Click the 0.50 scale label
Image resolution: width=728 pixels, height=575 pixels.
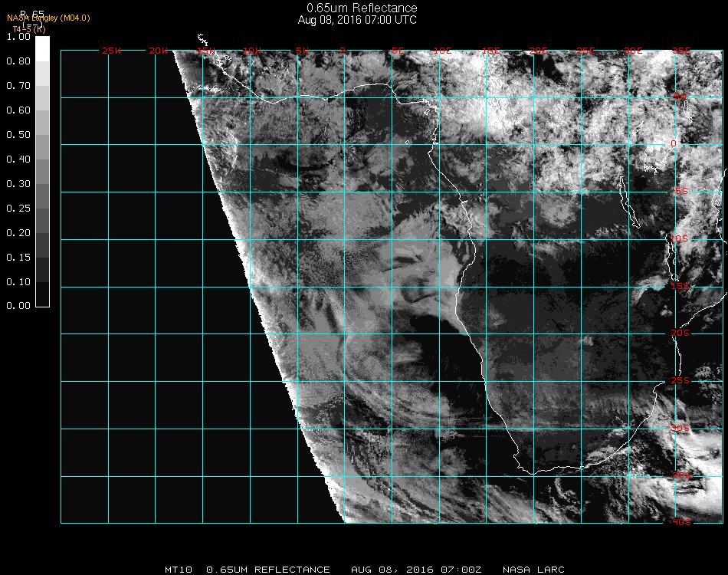point(18,135)
